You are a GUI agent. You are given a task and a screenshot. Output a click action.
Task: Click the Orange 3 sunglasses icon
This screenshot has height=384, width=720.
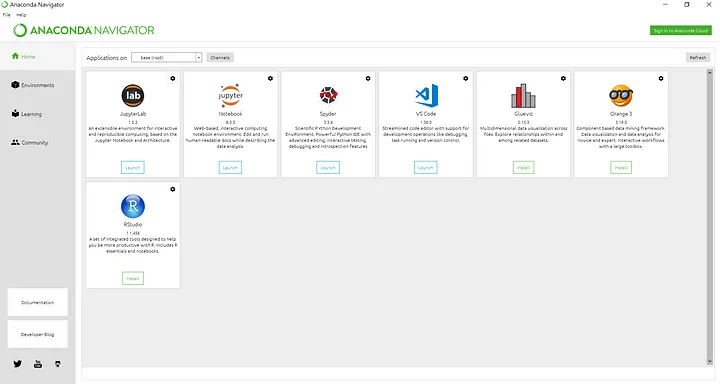(x=621, y=96)
